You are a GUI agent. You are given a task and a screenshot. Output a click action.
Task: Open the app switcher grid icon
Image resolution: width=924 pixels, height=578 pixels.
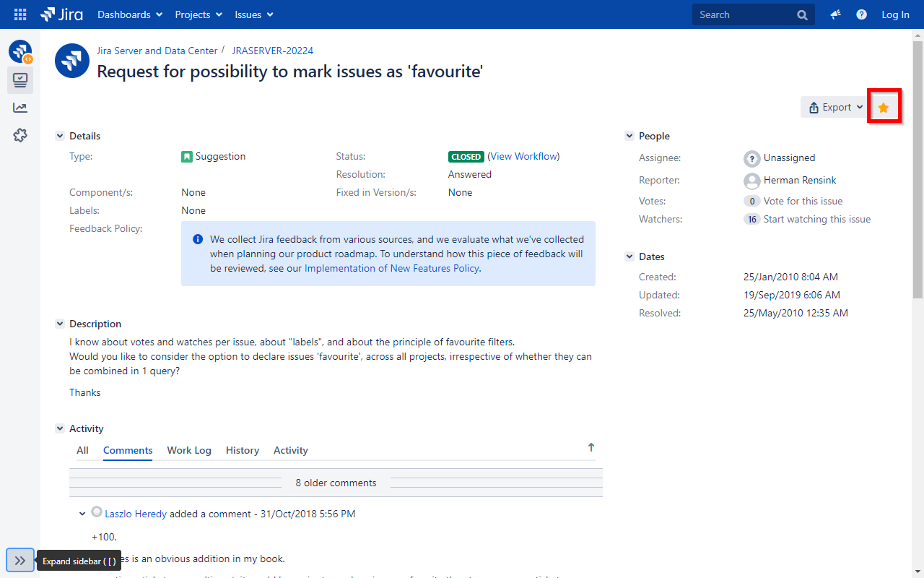click(x=20, y=14)
